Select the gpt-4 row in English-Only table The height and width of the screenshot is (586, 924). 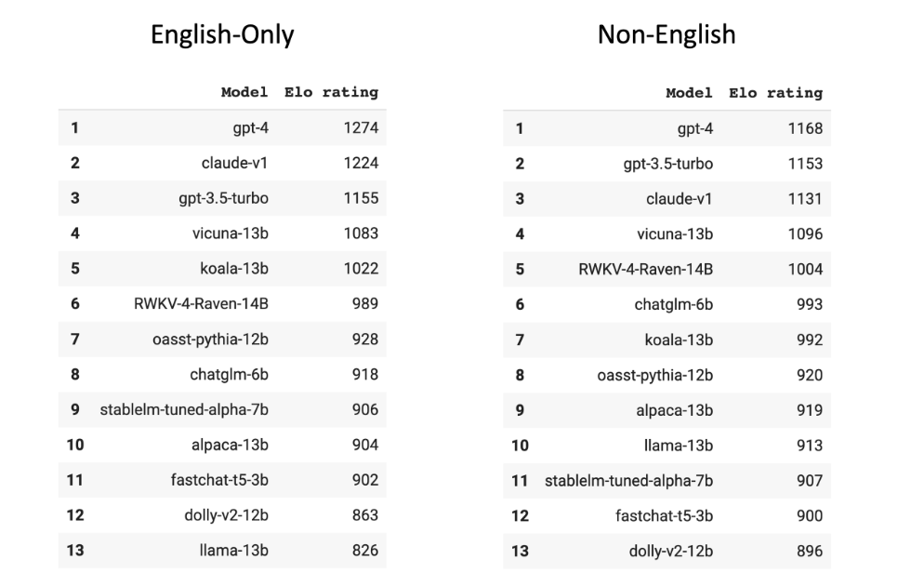[x=250, y=128]
